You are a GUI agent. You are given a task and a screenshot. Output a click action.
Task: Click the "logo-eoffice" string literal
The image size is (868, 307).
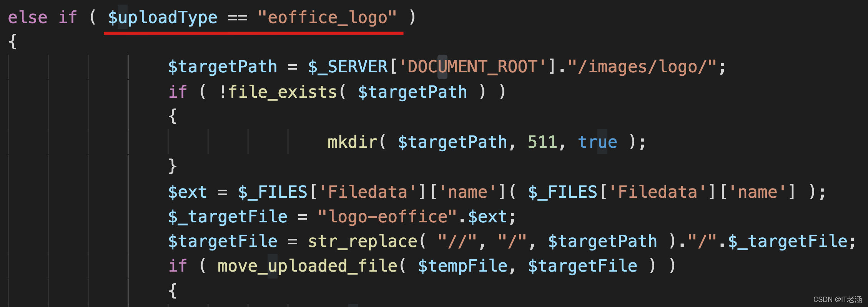(387, 217)
